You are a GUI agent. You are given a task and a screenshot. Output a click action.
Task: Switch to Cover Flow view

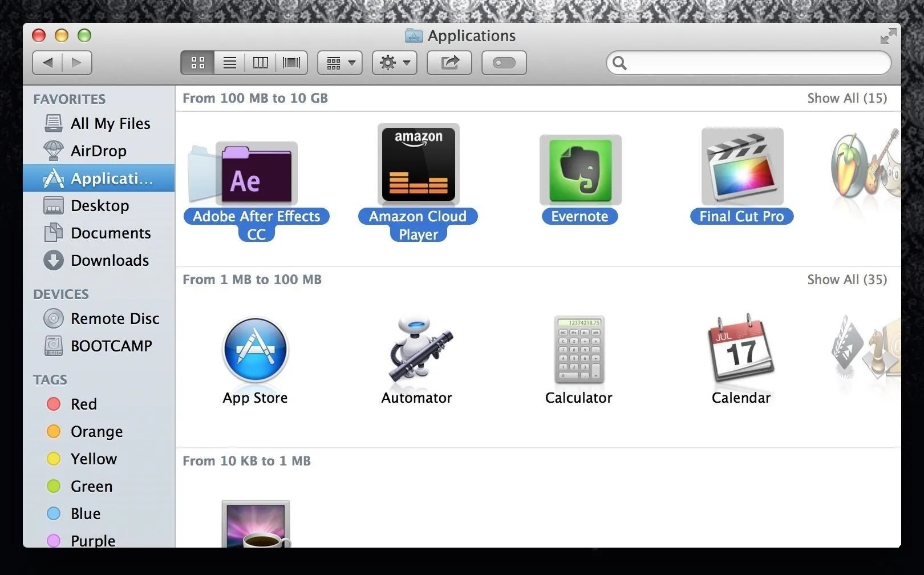click(x=291, y=63)
